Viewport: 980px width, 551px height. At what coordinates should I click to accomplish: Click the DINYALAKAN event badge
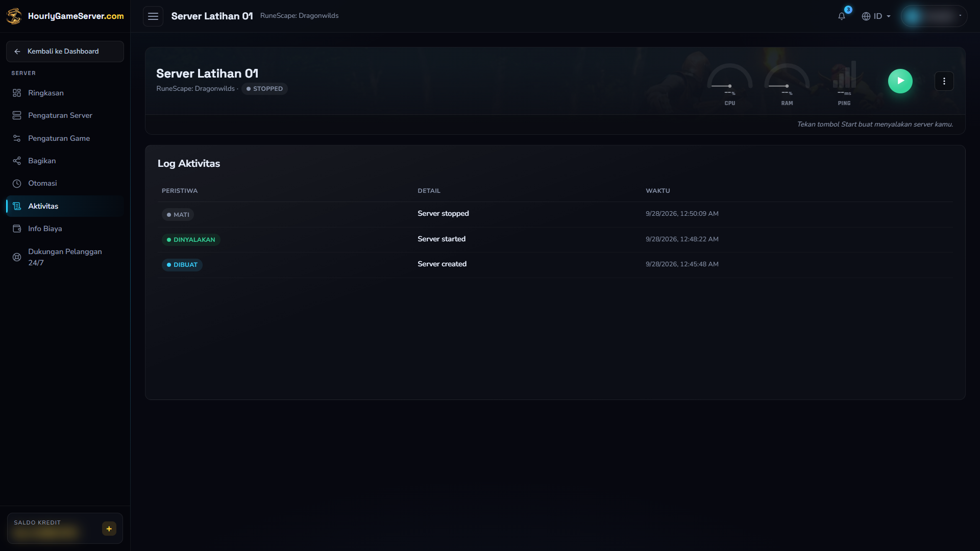(x=191, y=240)
